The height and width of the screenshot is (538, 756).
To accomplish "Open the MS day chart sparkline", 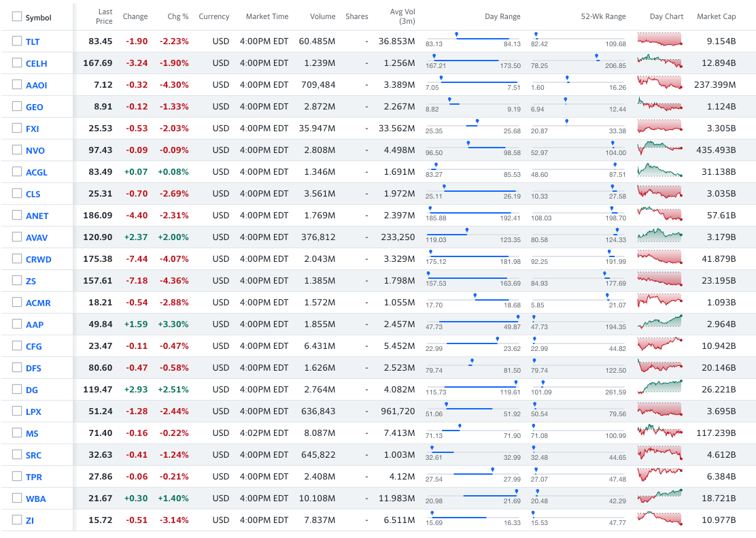I will [x=659, y=431].
